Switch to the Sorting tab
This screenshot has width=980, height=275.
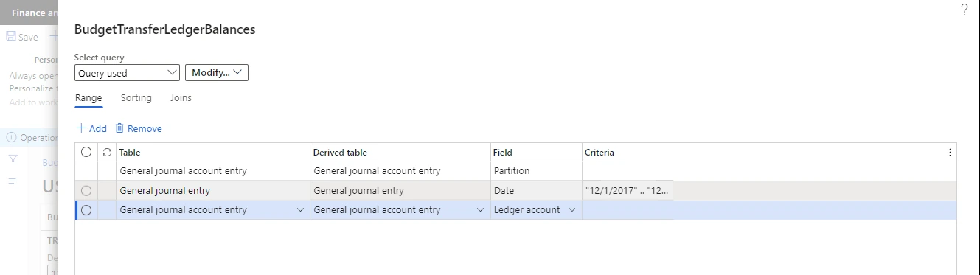click(136, 98)
